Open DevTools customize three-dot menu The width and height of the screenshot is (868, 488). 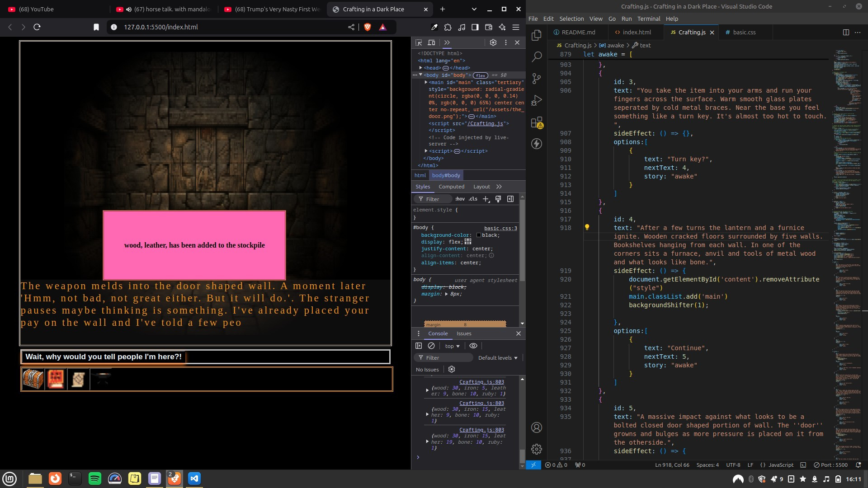tap(505, 42)
